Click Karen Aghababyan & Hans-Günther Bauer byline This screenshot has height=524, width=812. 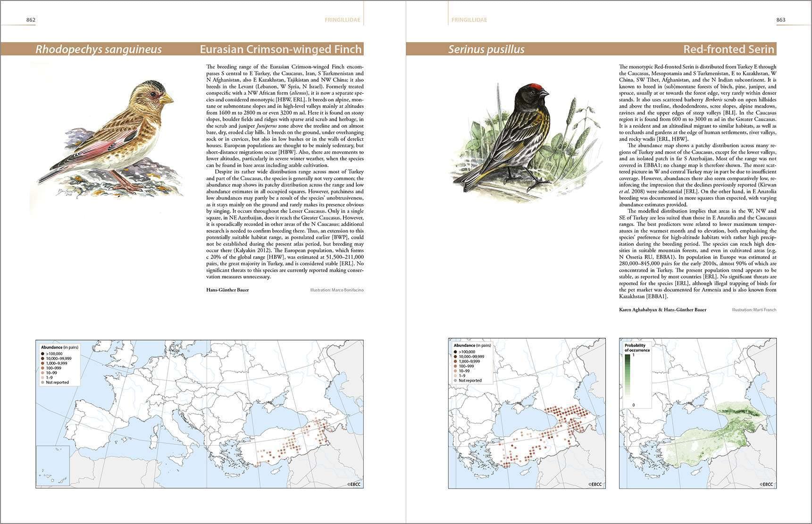tap(663, 310)
